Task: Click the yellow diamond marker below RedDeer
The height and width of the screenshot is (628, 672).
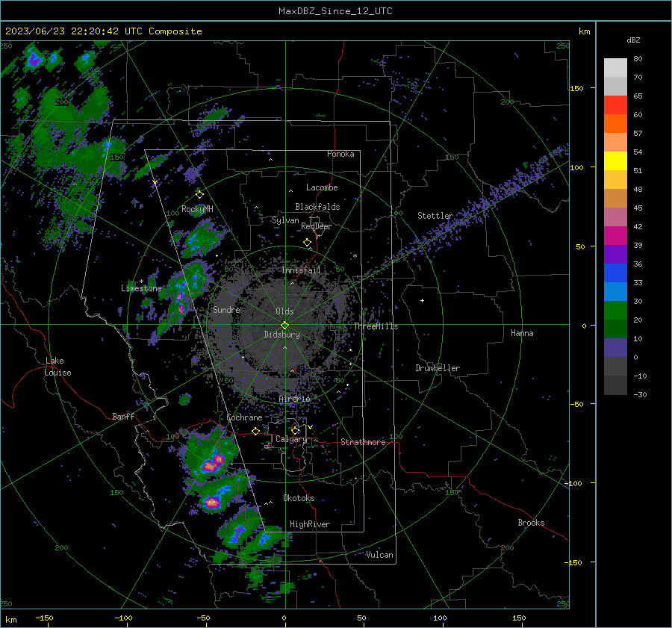Action: coord(307,243)
